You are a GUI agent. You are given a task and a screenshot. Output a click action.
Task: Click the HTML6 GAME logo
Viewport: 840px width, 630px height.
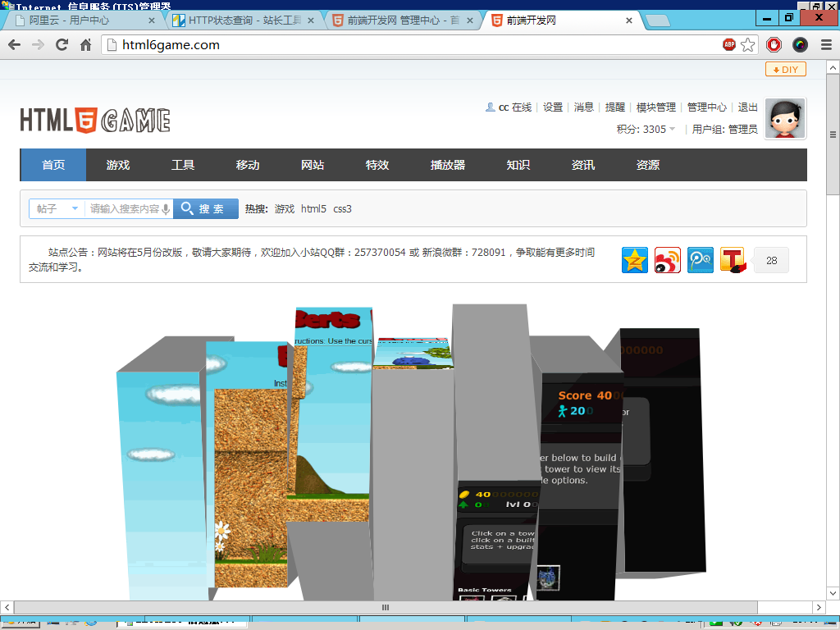click(x=95, y=120)
